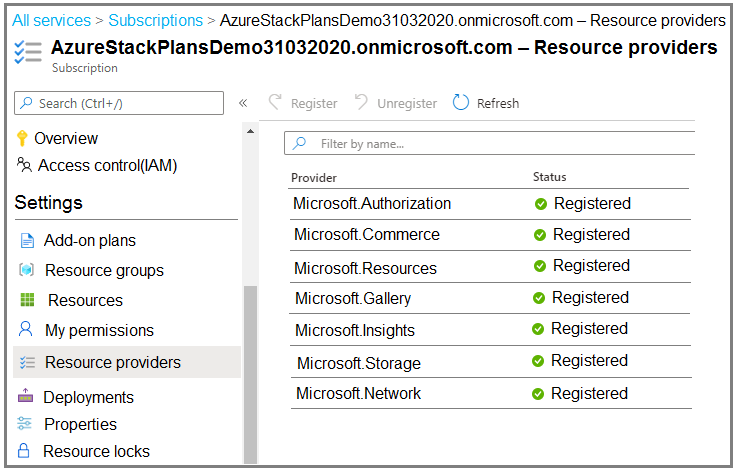The height and width of the screenshot is (472, 736).
Task: Click the Register toolbar button
Action: [303, 103]
